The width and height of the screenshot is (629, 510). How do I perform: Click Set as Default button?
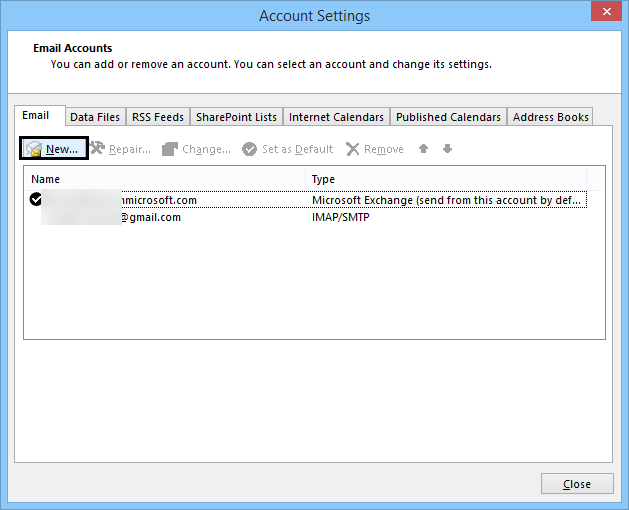pos(288,149)
